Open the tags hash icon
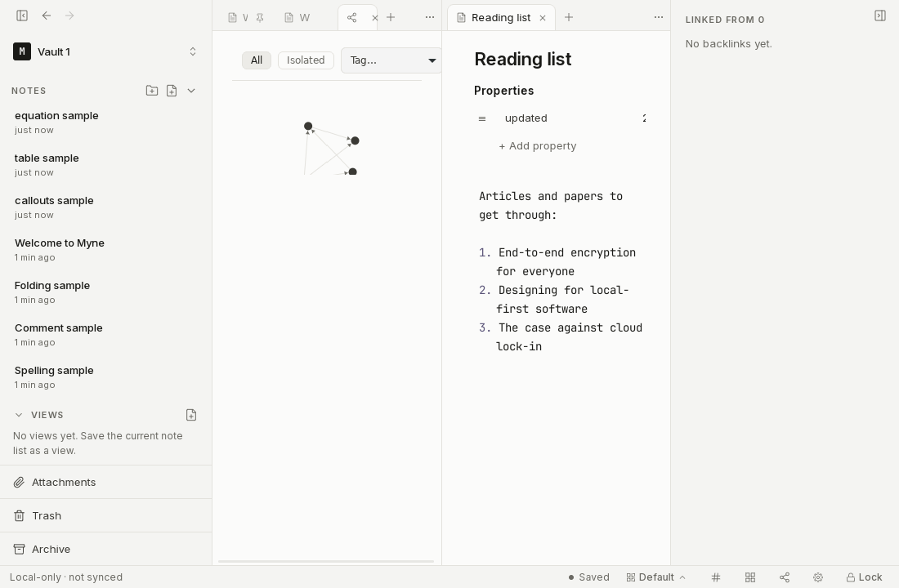Screen dimensions: 899x588 tap(716, 577)
